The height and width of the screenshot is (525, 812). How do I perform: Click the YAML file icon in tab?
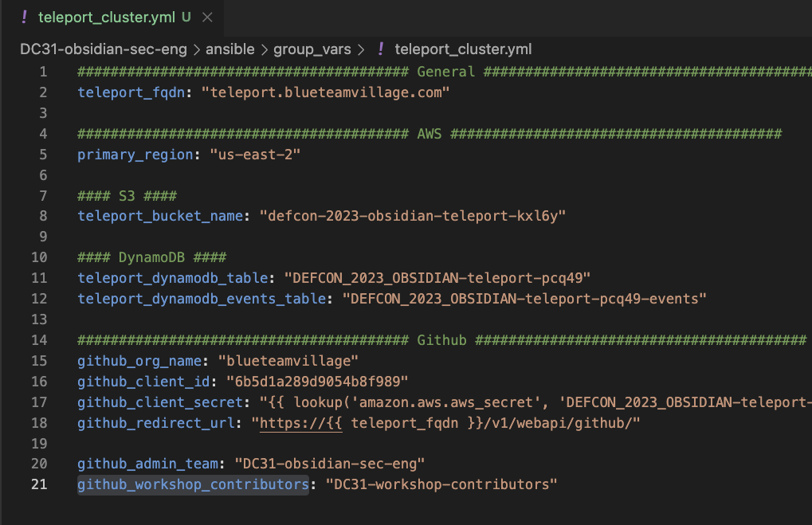click(x=25, y=17)
